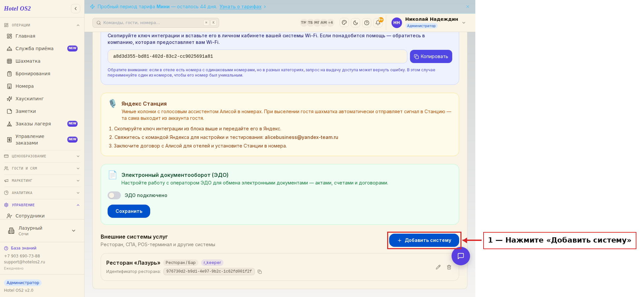The image size is (644, 297).
Task: Focus the search commands field
Action: (x=156, y=23)
